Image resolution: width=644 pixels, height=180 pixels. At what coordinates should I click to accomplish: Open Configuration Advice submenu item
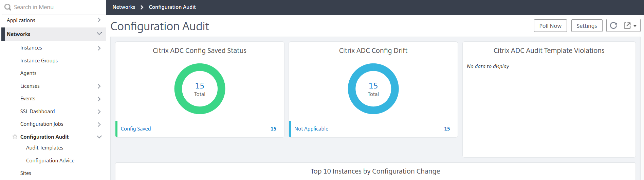pyautogui.click(x=50, y=161)
